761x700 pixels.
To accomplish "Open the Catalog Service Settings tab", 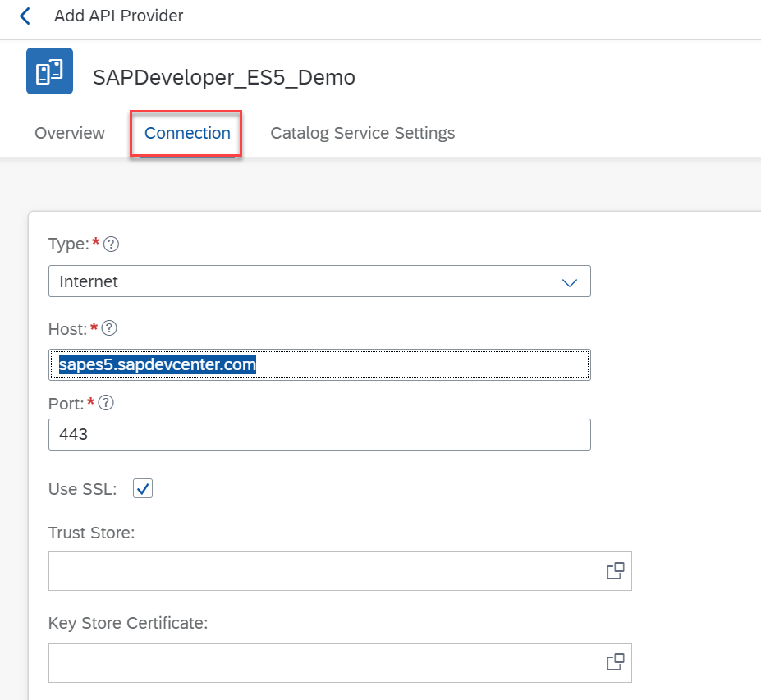I will tap(362, 133).
